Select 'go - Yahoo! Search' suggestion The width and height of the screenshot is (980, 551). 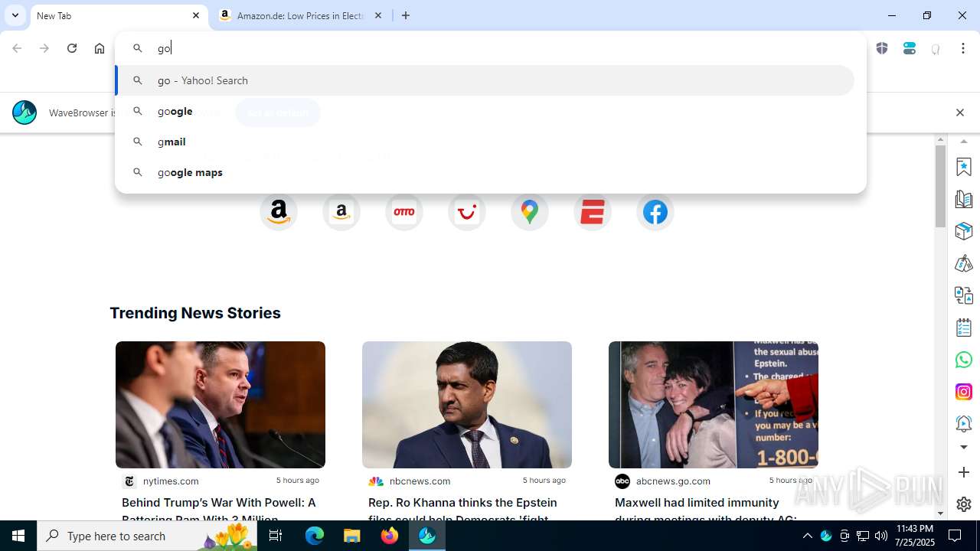[485, 80]
